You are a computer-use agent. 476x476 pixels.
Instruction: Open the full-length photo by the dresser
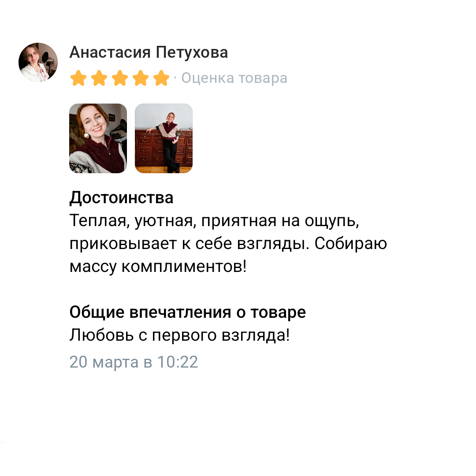coord(164,138)
